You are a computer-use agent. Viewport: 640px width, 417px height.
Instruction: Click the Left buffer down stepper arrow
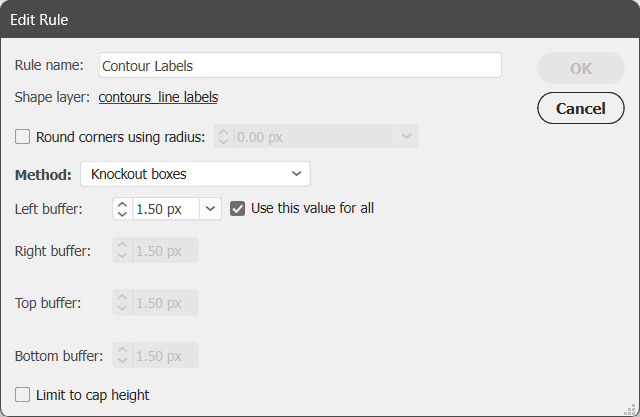pos(122,214)
